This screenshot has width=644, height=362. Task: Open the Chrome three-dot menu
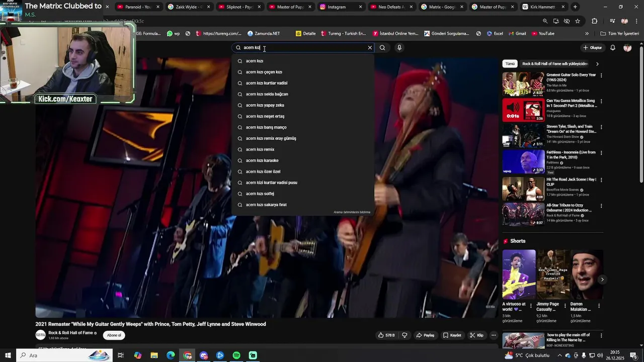pos(636,21)
